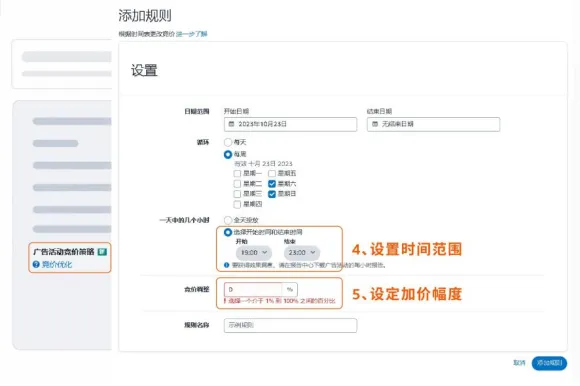The height and width of the screenshot is (386, 580).
Task: Click the 取消 cancel link
Action: coord(519,363)
